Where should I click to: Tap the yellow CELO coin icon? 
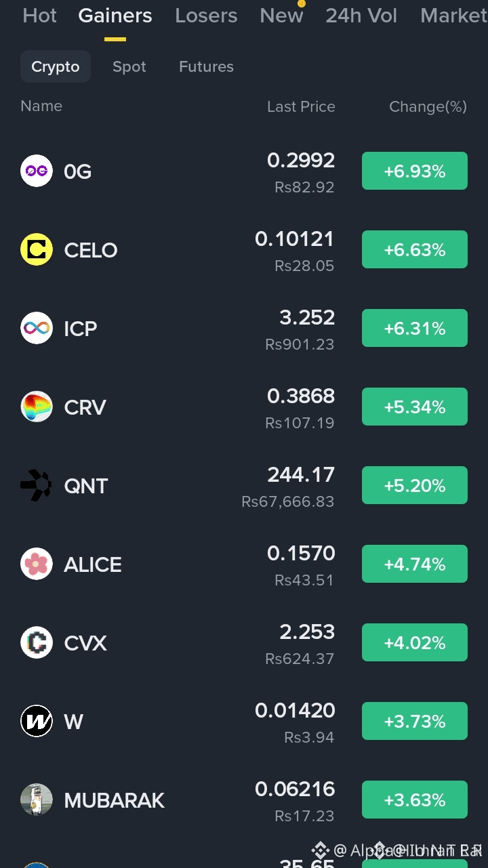coord(37,249)
